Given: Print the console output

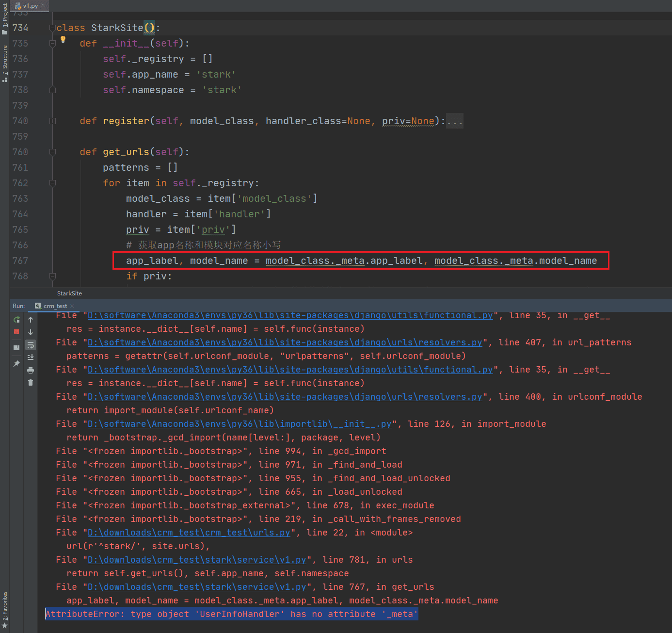Looking at the screenshot, I should [x=31, y=370].
